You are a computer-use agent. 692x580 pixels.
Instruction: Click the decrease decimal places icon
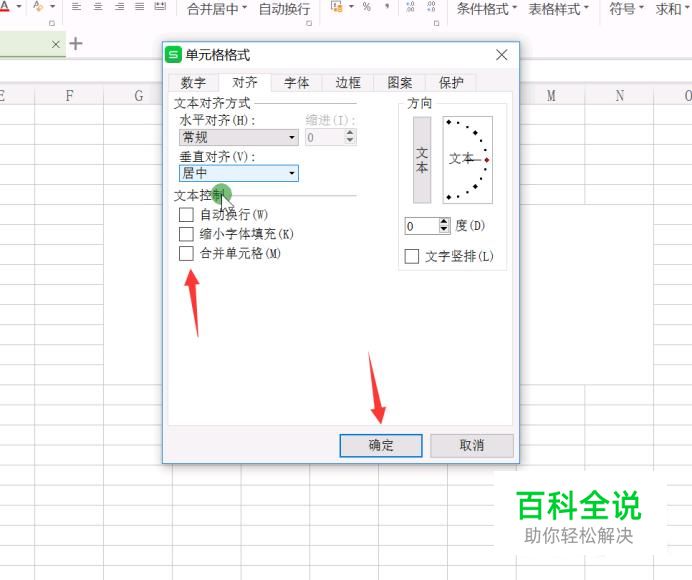click(431, 7)
